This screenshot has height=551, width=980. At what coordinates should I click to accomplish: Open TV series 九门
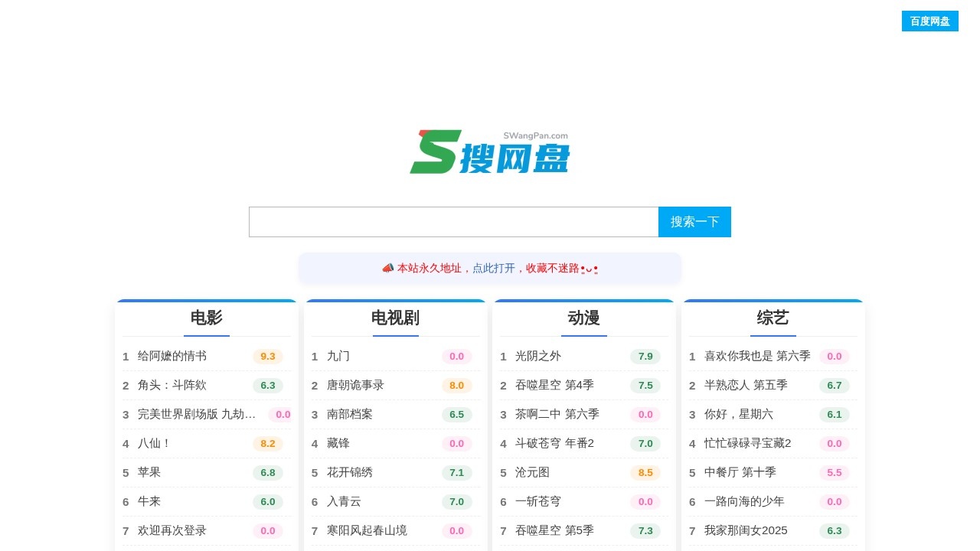coord(338,356)
